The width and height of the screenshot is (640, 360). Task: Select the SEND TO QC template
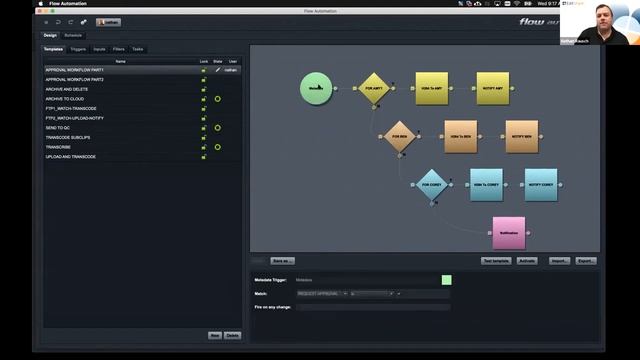142,128
